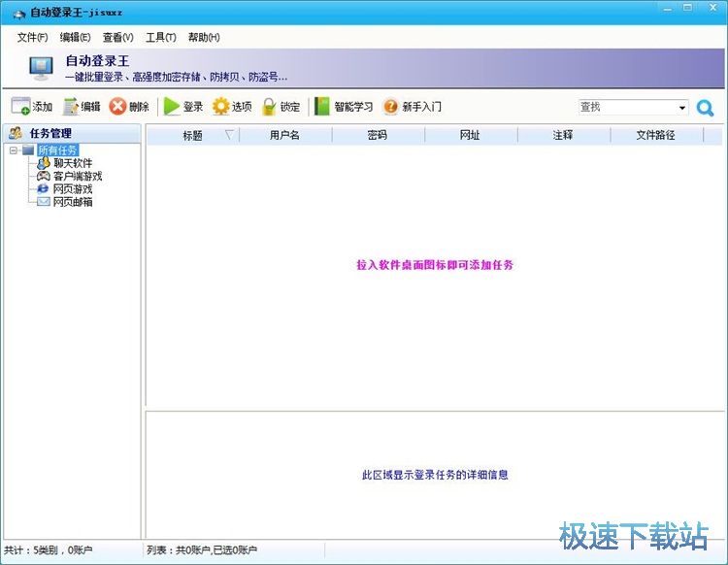Open 选项 (Options) gear icon
Image resolution: width=728 pixels, height=565 pixels.
220,107
